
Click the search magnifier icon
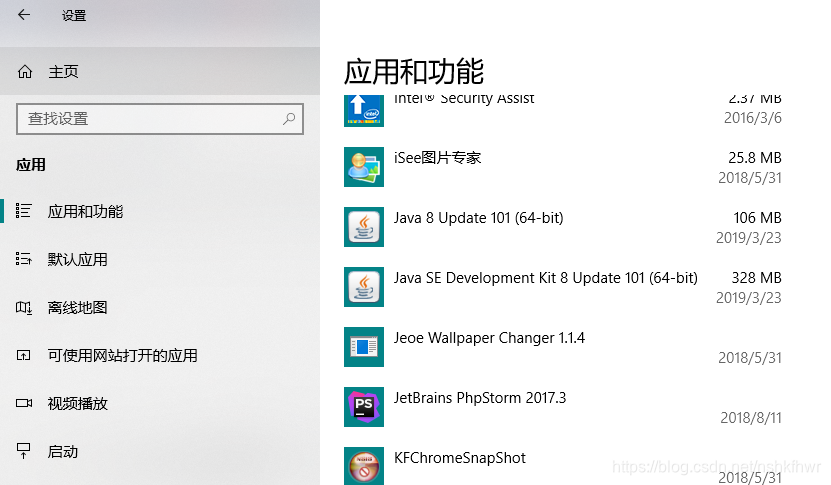tap(289, 119)
